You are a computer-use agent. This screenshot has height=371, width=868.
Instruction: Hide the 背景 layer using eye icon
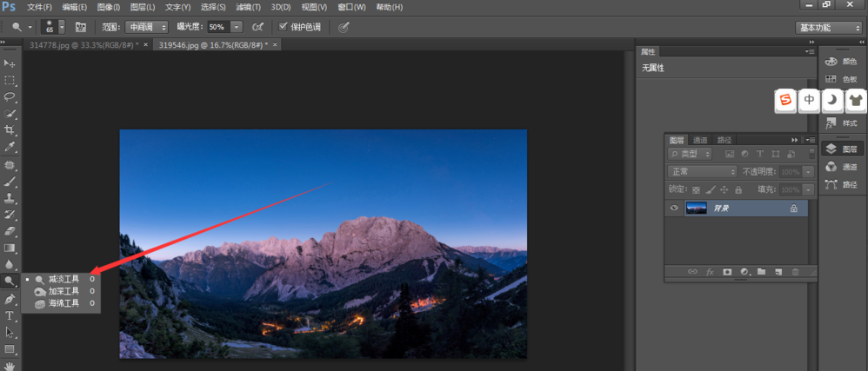(x=673, y=209)
